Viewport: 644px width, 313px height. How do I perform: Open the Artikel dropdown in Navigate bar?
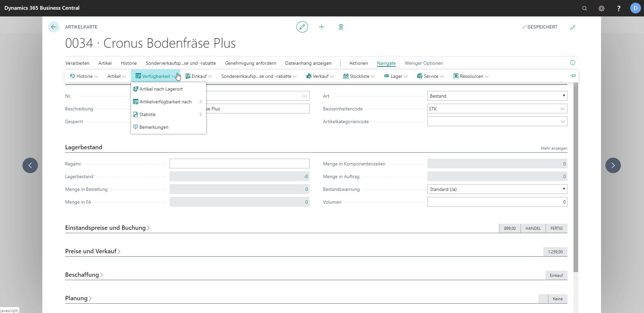tap(117, 76)
